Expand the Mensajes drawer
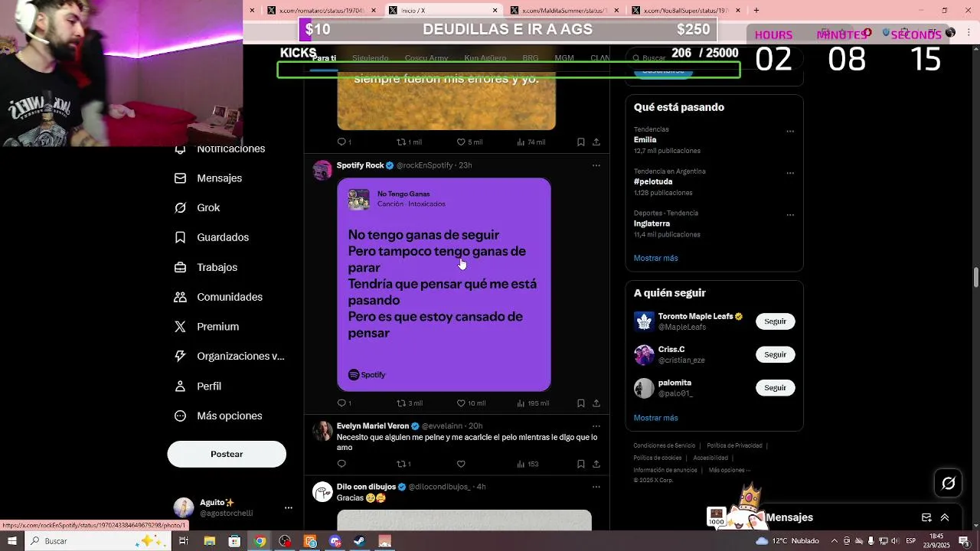980x551 pixels. (x=945, y=517)
